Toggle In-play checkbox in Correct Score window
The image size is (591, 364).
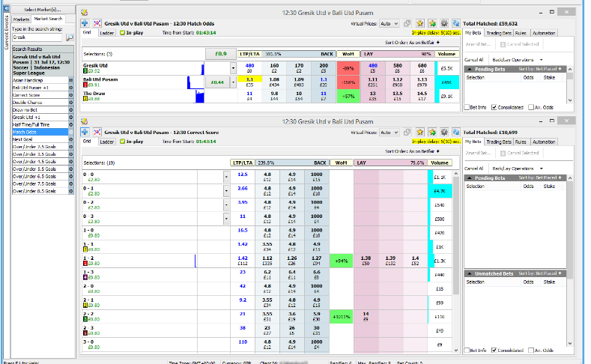(x=122, y=142)
